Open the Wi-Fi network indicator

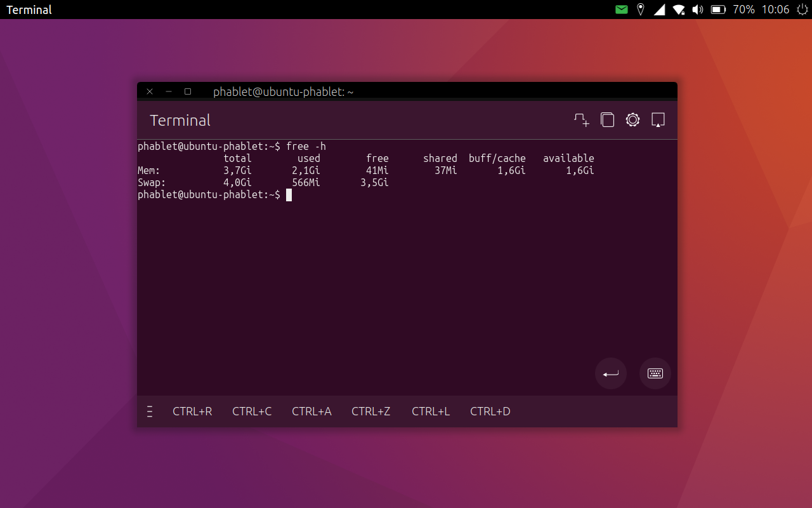point(679,10)
